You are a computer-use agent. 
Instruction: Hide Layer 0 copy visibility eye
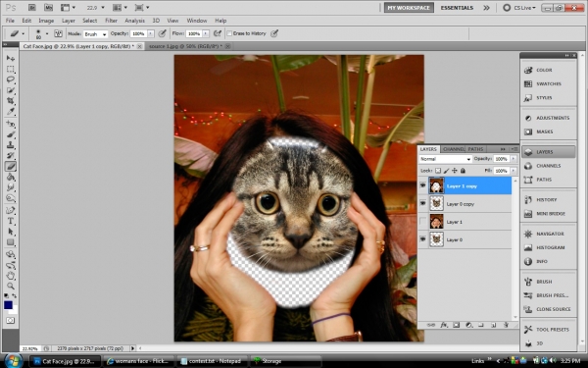click(423, 203)
